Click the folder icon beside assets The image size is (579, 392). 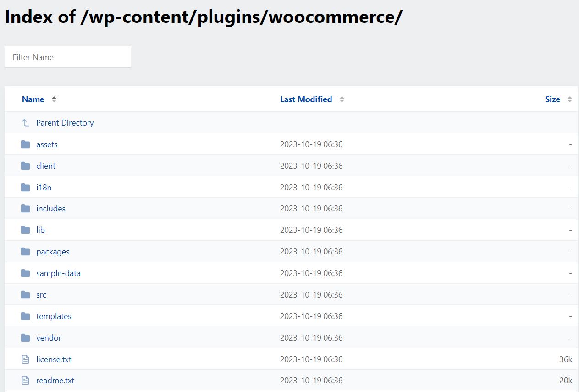coord(26,144)
